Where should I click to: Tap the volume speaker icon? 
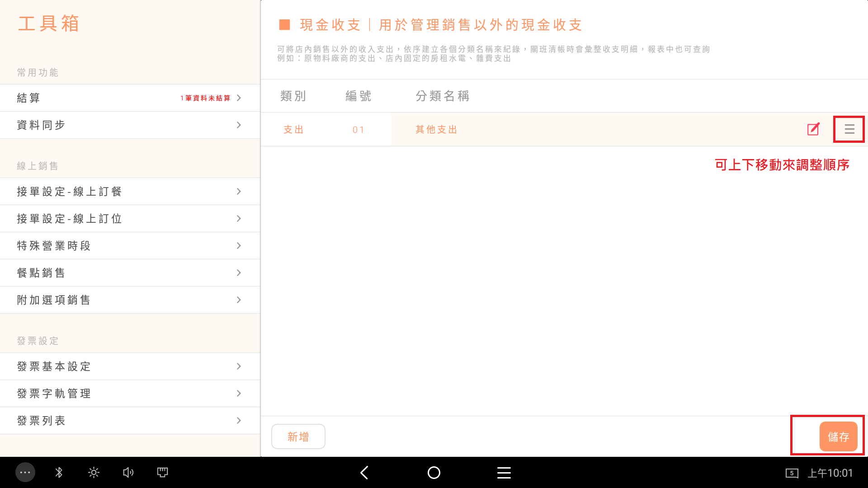[x=128, y=473]
